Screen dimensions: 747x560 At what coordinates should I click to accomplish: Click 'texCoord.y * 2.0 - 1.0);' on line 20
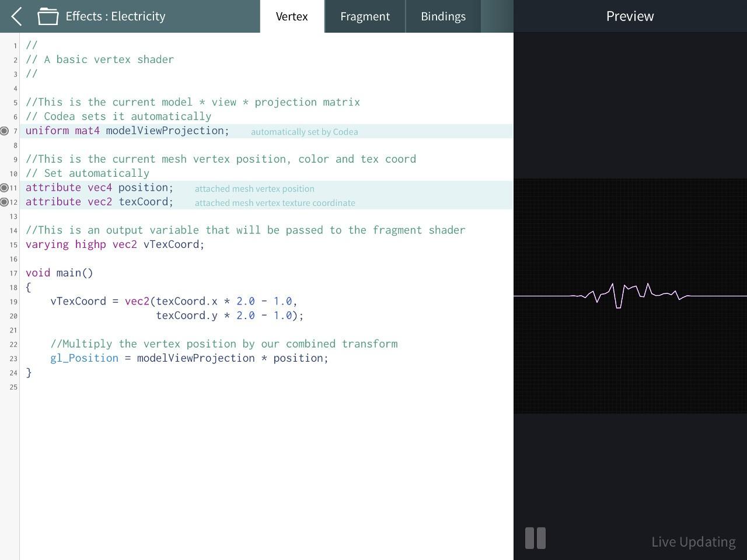(x=230, y=316)
